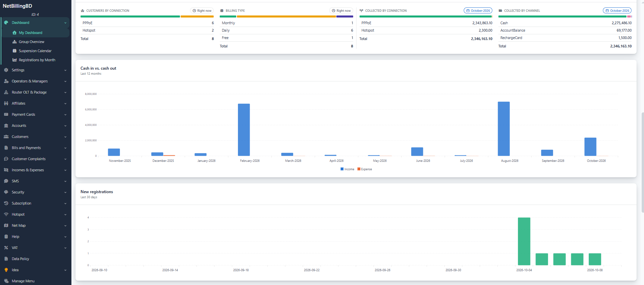644x285 pixels.
Task: Click the Hotspot wifi icon
Action: click(x=6, y=214)
